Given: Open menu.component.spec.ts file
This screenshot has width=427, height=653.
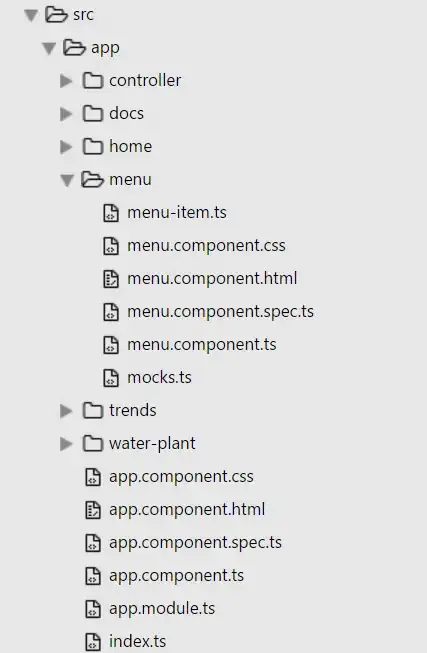Looking at the screenshot, I should [220, 312].
